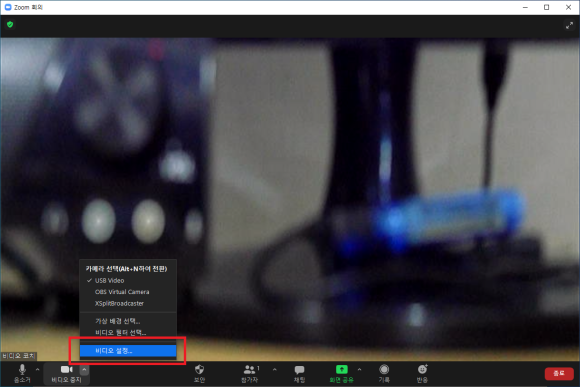
Task: Choose 가상 배경 선택 virtual background
Action: tap(128, 321)
